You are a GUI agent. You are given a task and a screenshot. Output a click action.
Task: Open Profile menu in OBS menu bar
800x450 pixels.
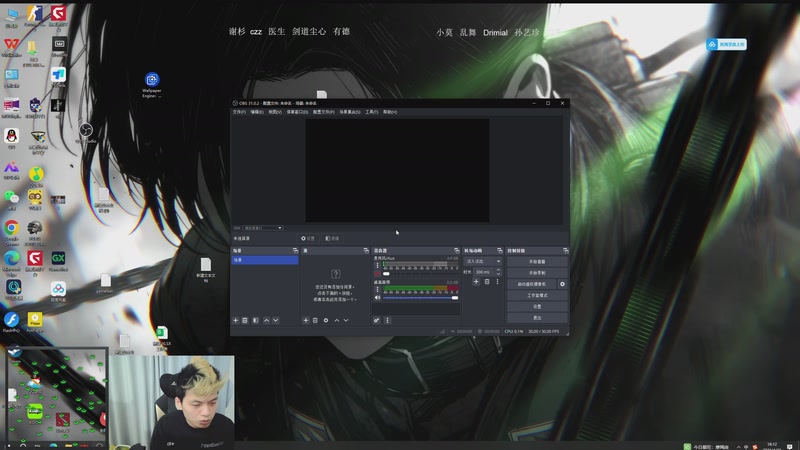click(323, 112)
